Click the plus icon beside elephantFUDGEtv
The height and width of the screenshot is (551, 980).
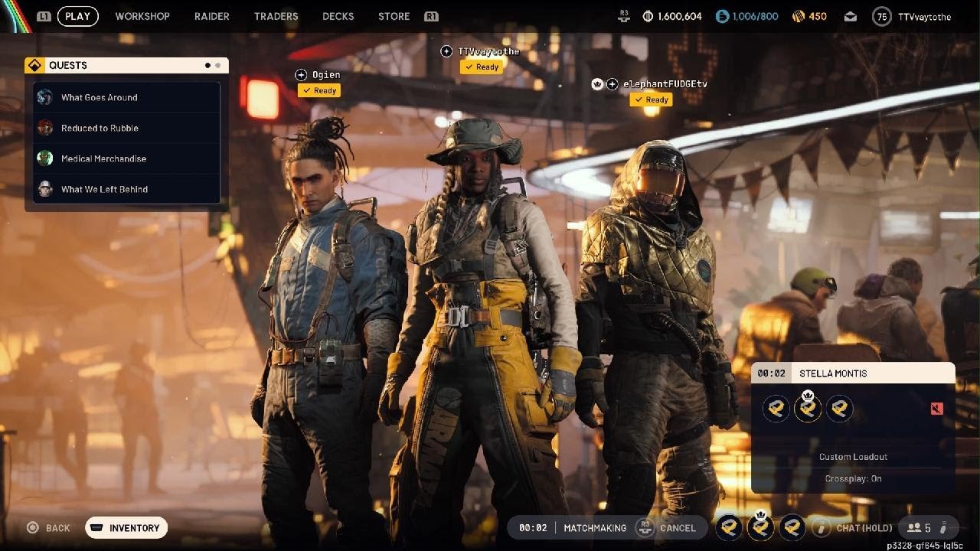coord(612,84)
